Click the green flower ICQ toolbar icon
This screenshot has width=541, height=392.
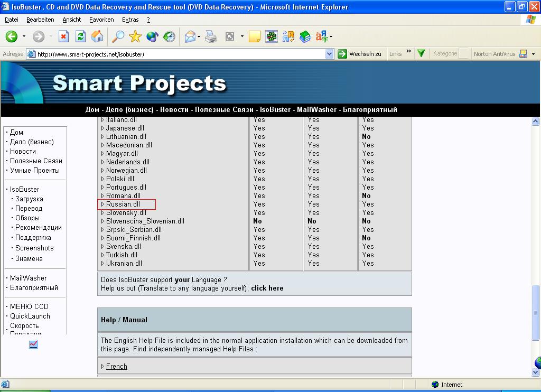pos(272,36)
